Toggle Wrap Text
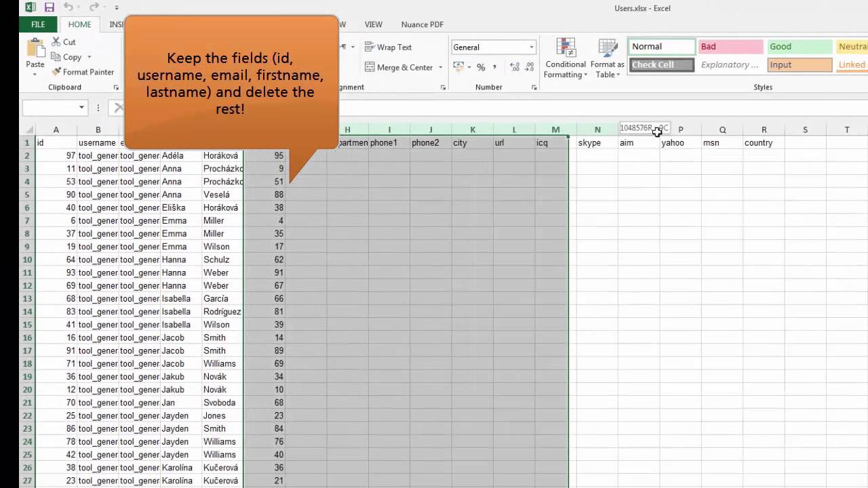This screenshot has width=868, height=488. (388, 47)
